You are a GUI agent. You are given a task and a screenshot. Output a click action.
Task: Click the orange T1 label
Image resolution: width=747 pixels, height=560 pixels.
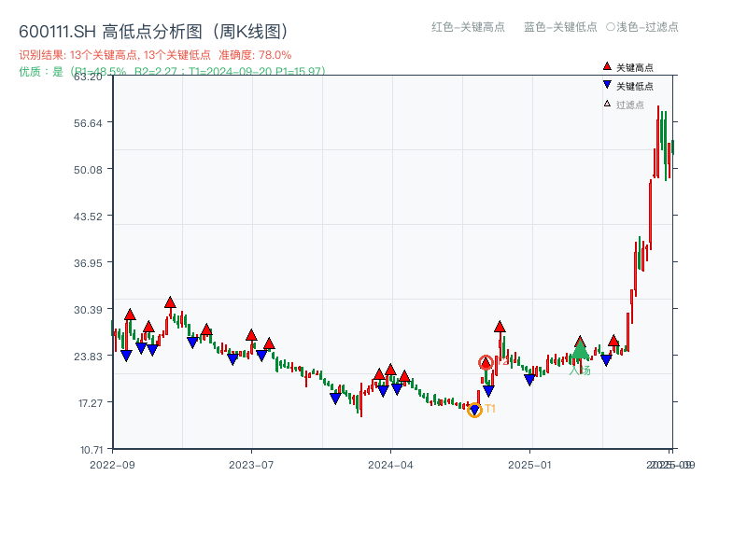click(490, 409)
